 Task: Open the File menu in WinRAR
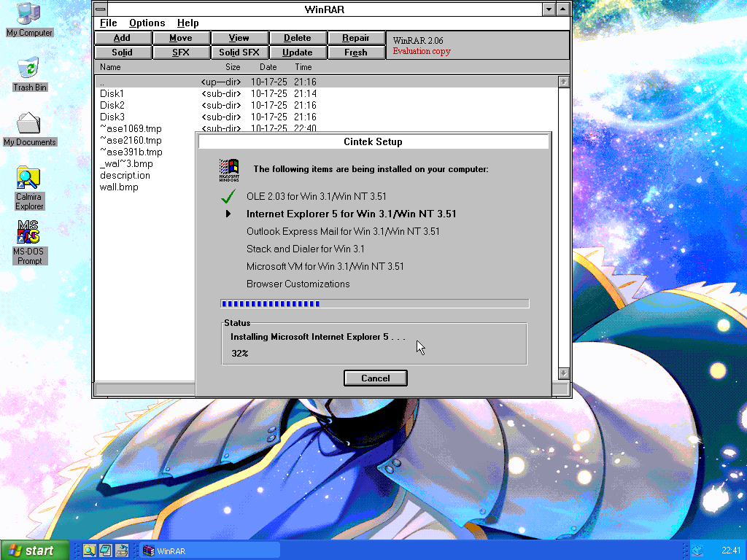pyautogui.click(x=108, y=23)
